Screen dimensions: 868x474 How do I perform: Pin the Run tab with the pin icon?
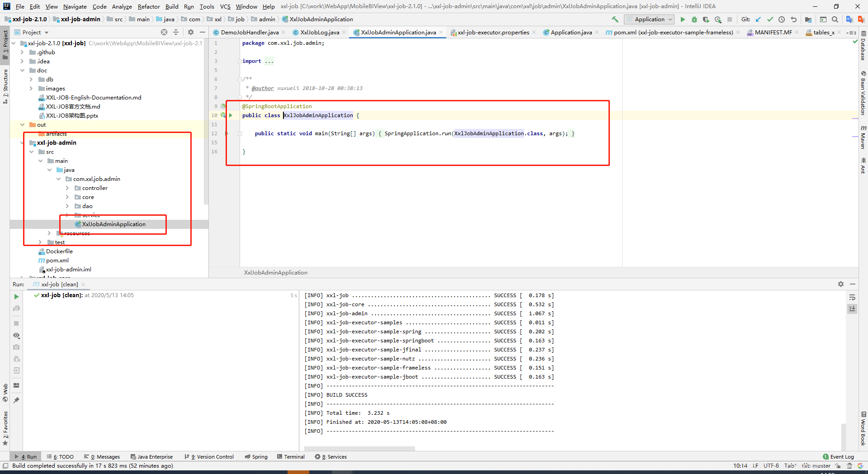tap(16, 400)
